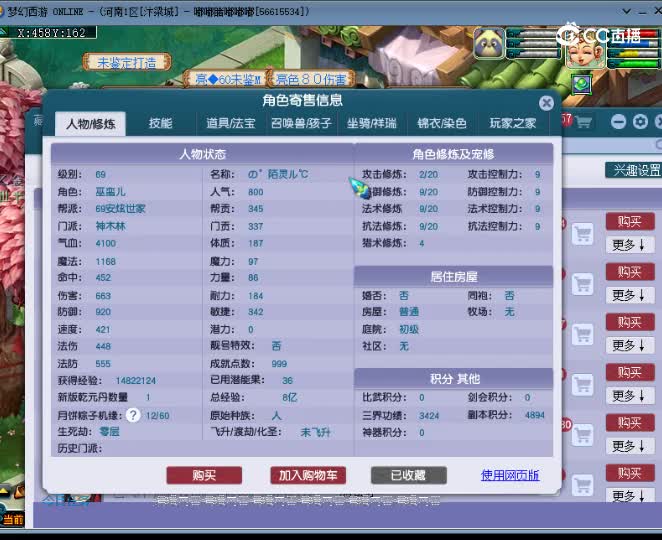Open the shopping cart icon in the top bar

point(583,122)
